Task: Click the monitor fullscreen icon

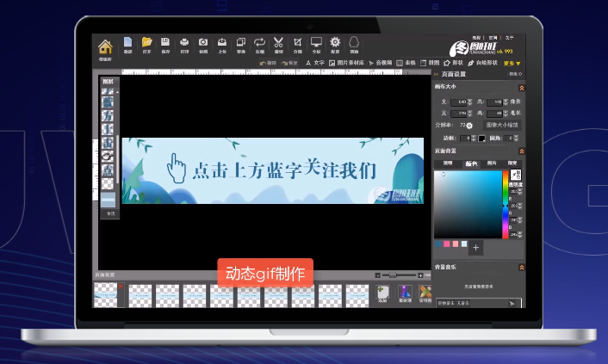Action: pyautogui.click(x=316, y=42)
